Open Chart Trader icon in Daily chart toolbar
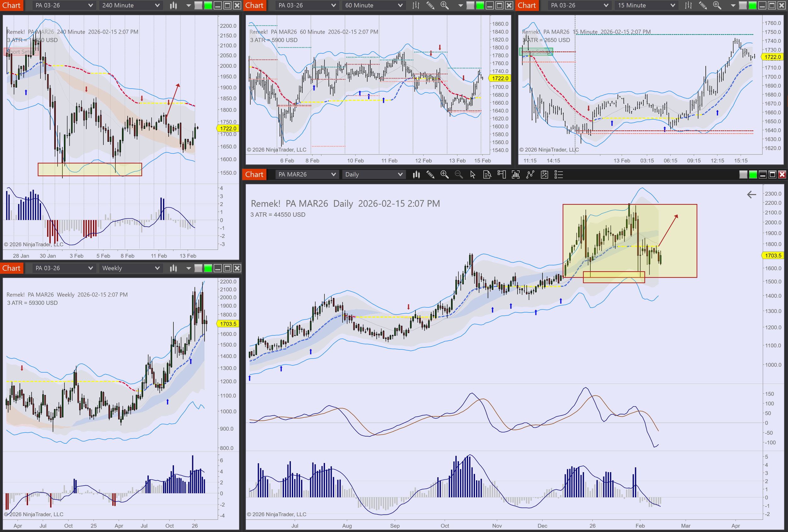Screen dimensions: 788x532 tap(501, 175)
